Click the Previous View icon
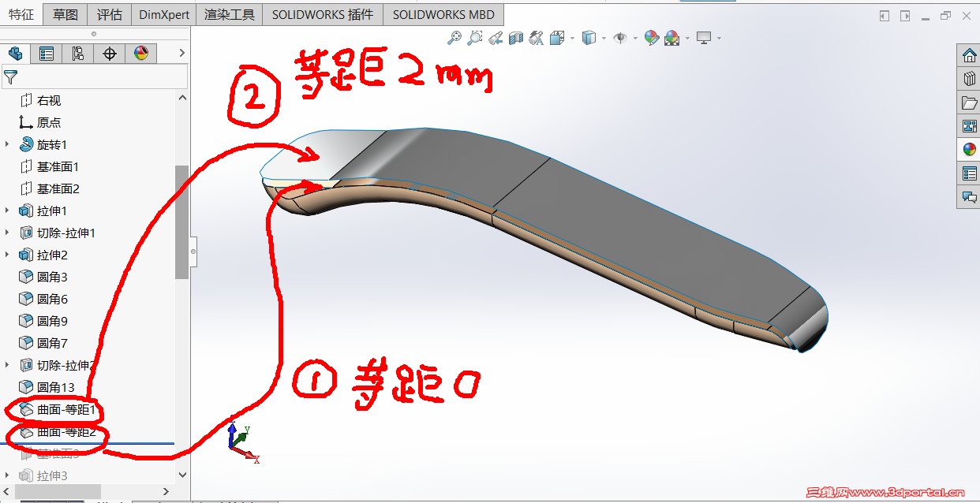The height and width of the screenshot is (503, 980). [495, 37]
